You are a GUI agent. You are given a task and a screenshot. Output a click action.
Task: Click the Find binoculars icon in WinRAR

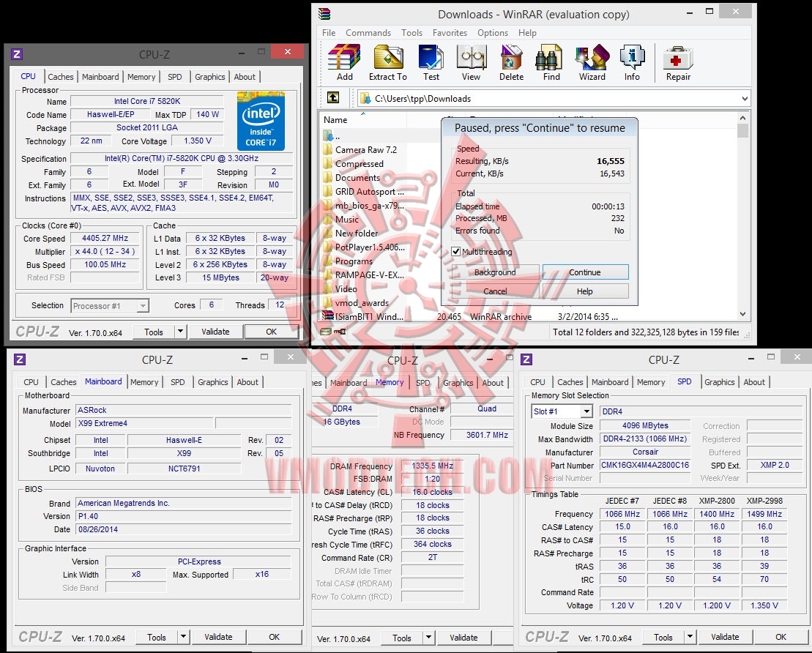point(549,57)
